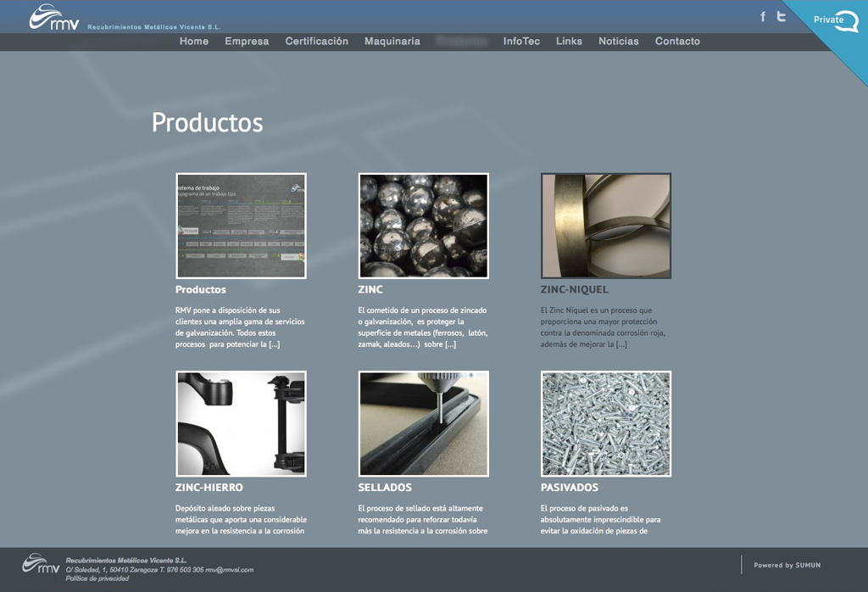Click the Powered by SUMUN link

786,565
